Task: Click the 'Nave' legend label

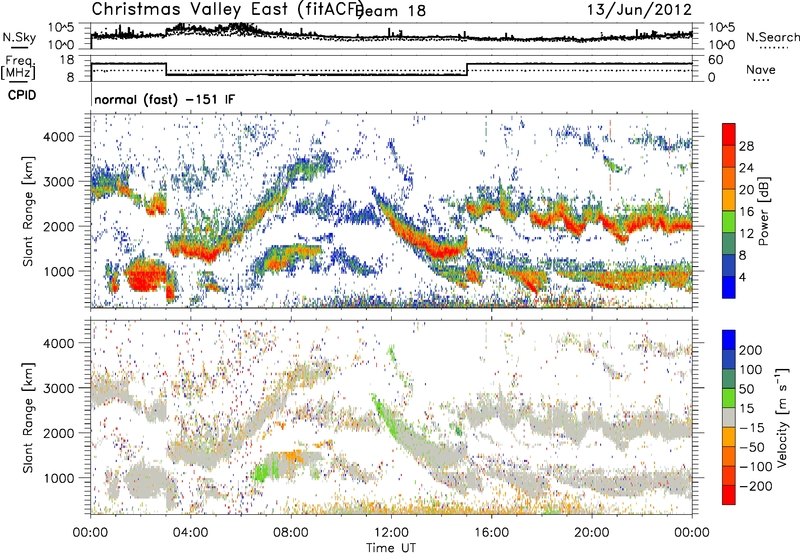Action: pyautogui.click(x=761, y=69)
